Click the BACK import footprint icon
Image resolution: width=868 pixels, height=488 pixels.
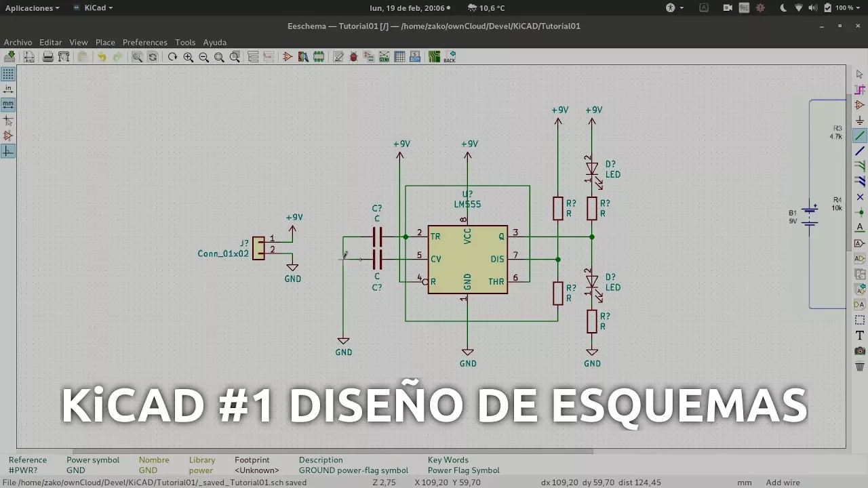tap(450, 57)
